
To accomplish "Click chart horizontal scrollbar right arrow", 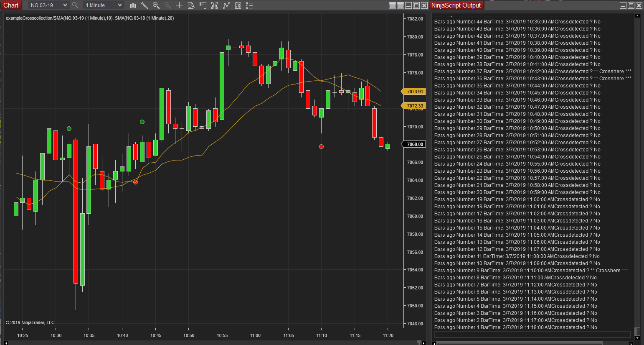I will tap(424, 343).
